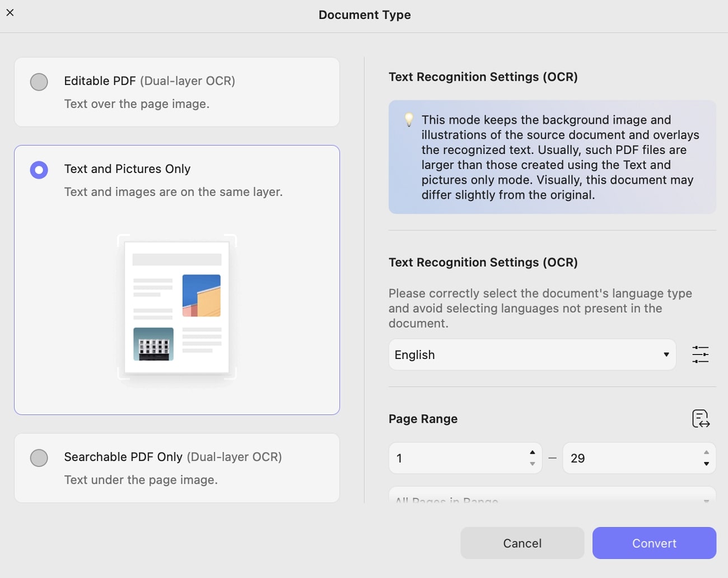Image resolution: width=728 pixels, height=578 pixels.
Task: Click the Document Type title
Action: [x=365, y=15]
